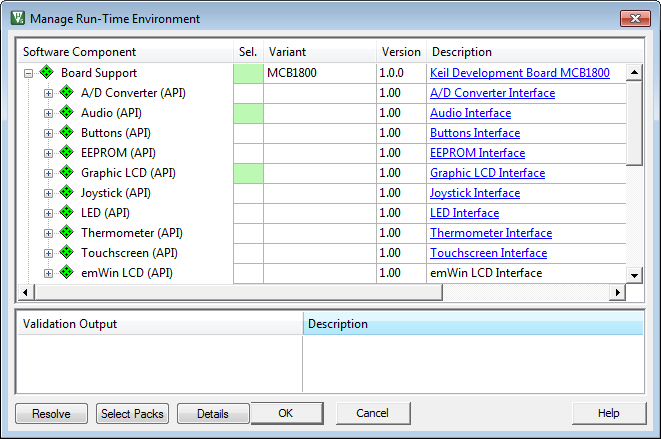Viewport: 661px width, 439px height.
Task: Expand the Touchscreen (API) tree node
Action: pyautogui.click(x=49, y=253)
